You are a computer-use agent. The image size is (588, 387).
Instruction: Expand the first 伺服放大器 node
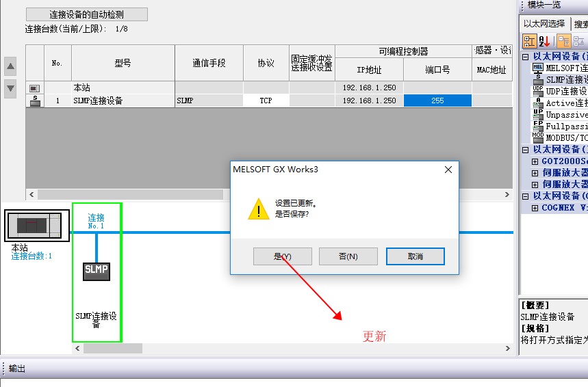coord(535,173)
